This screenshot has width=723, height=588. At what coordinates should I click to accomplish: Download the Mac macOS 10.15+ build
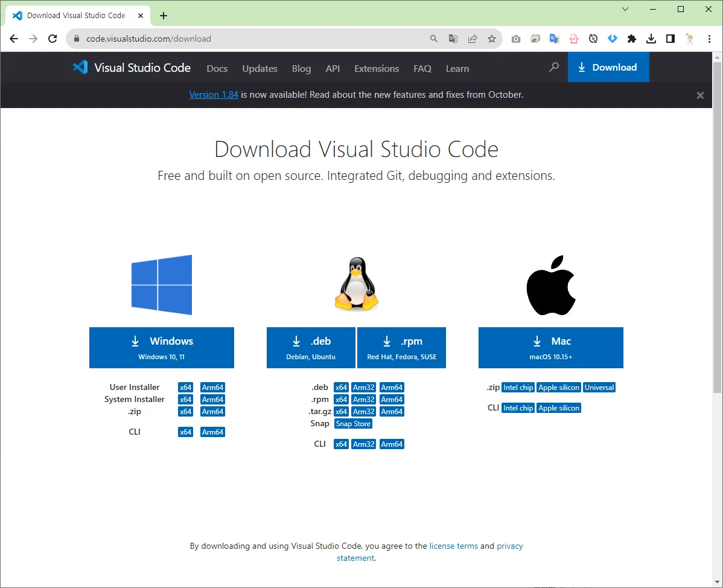pyautogui.click(x=550, y=347)
